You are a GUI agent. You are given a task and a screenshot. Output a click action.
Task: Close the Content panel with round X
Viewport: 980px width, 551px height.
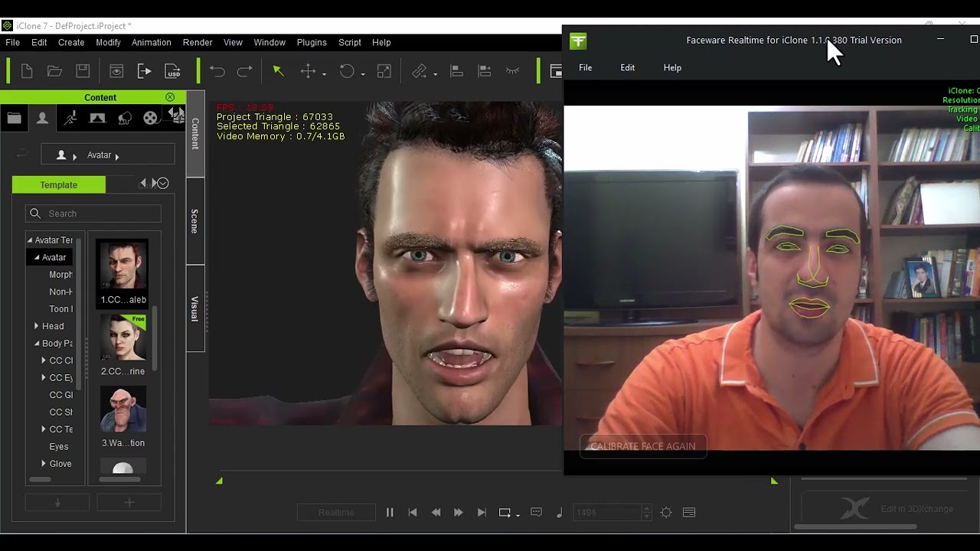click(170, 97)
